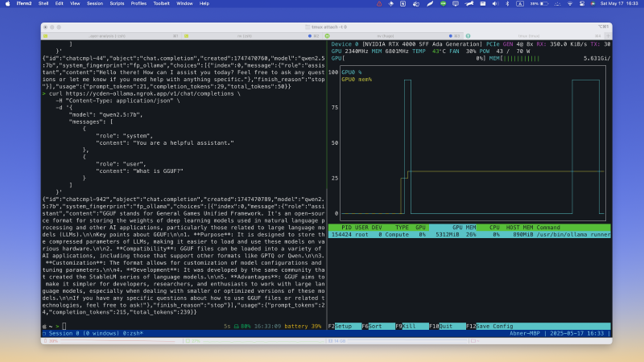
Task: Open the Edit menu
Action: (x=59, y=4)
